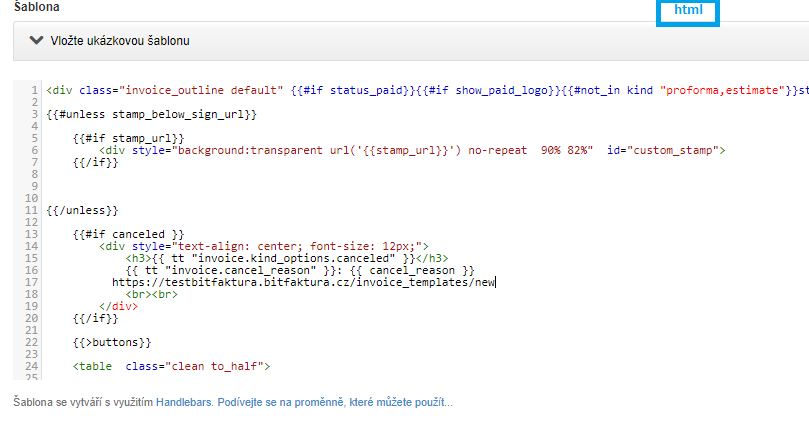Click the {{/unless}} line

[83, 210]
